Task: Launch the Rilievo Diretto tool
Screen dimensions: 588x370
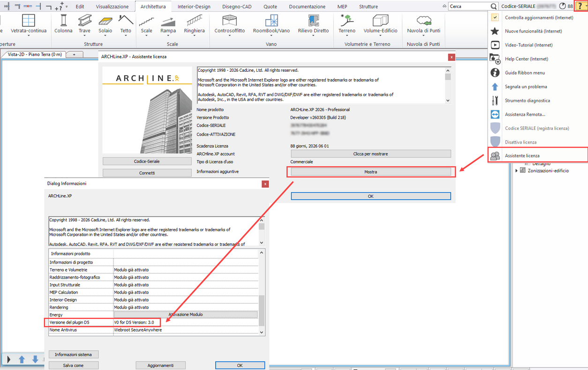Action: click(x=314, y=23)
